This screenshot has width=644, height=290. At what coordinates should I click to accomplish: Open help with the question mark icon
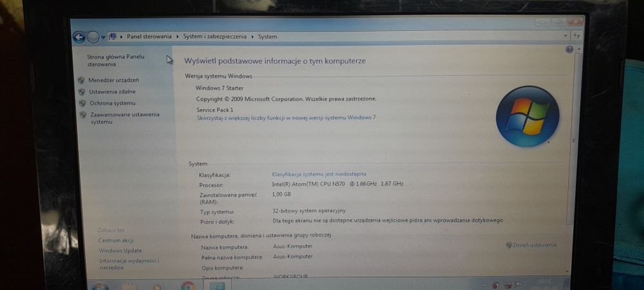(569, 50)
